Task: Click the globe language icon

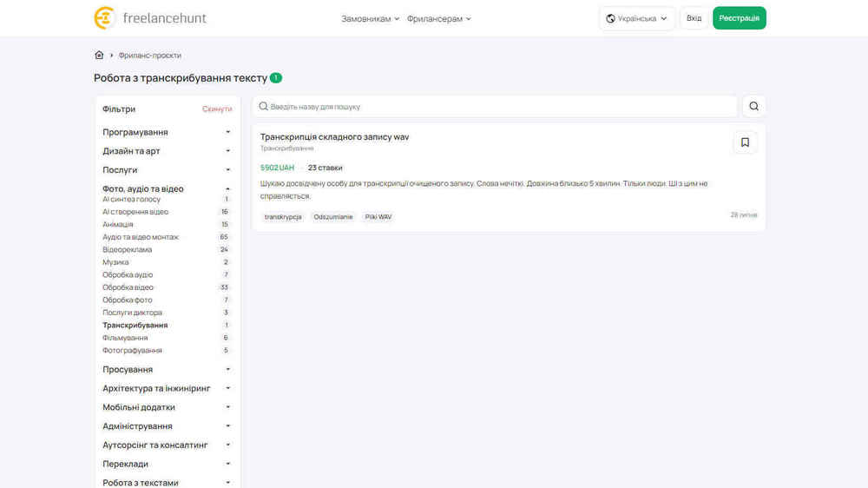Action: pos(610,18)
